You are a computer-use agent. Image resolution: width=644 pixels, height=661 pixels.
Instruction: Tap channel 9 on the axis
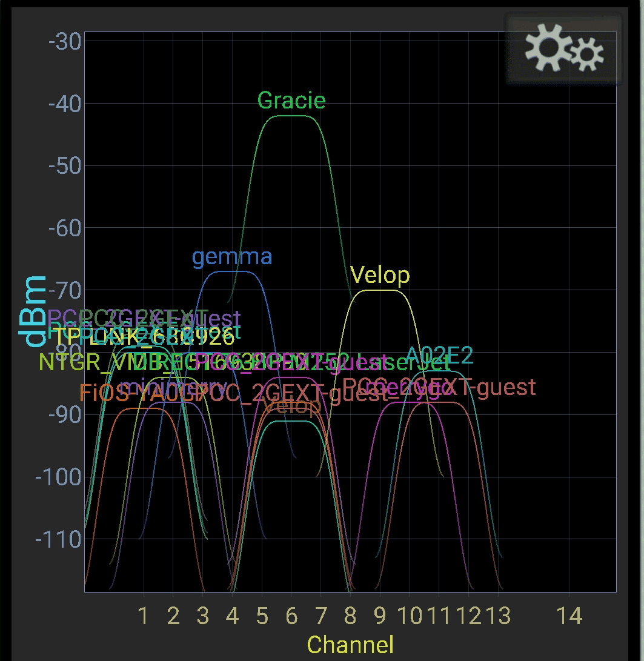[380, 616]
